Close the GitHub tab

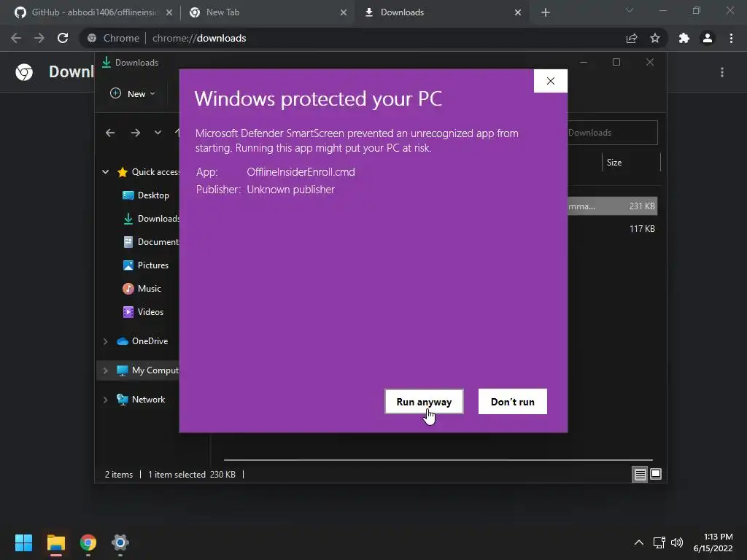pyautogui.click(x=169, y=12)
